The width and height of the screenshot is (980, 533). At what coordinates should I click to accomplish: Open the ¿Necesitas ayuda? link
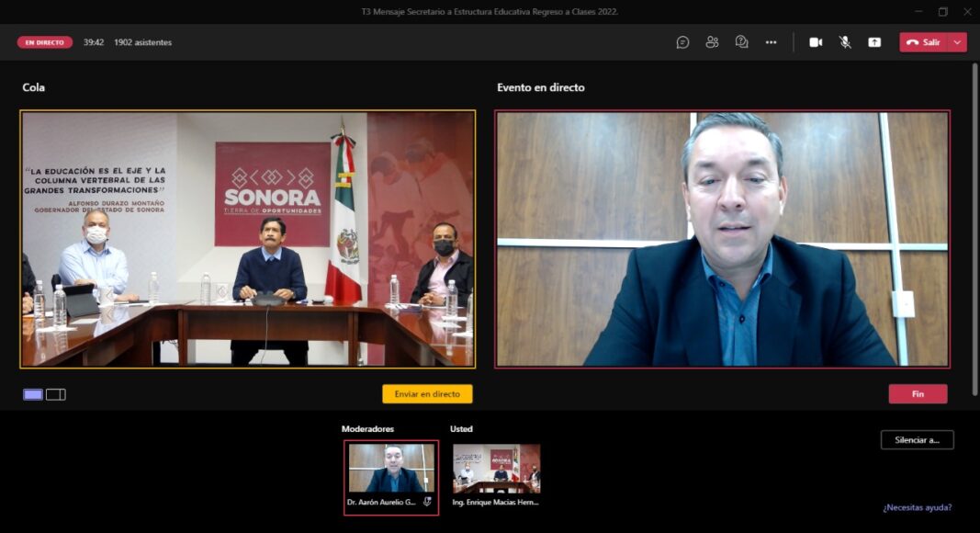point(917,507)
